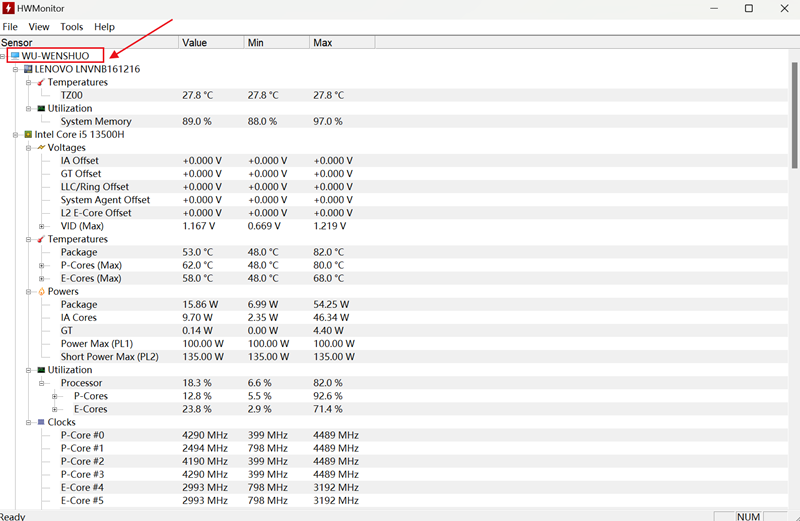The height and width of the screenshot is (521, 800).
Task: Click the Voltages lightning icon
Action: point(41,147)
